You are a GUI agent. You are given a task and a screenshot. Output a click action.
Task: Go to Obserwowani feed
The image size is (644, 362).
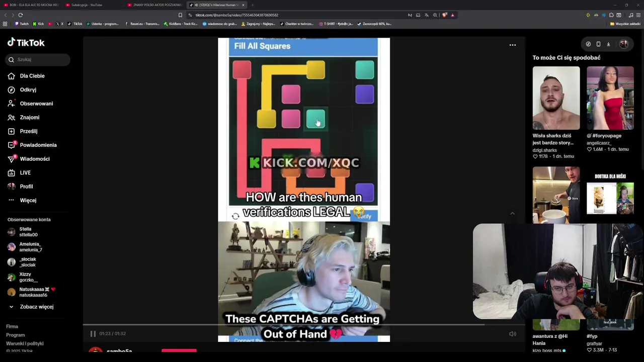pyautogui.click(x=30, y=104)
